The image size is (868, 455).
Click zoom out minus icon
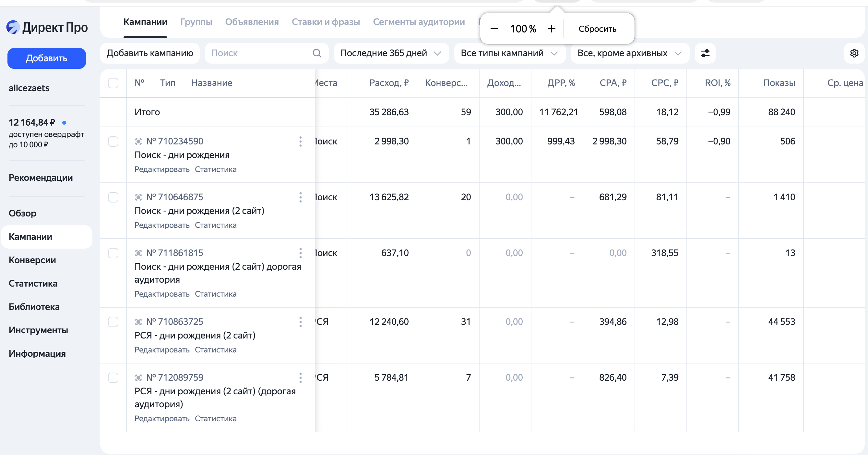(494, 29)
